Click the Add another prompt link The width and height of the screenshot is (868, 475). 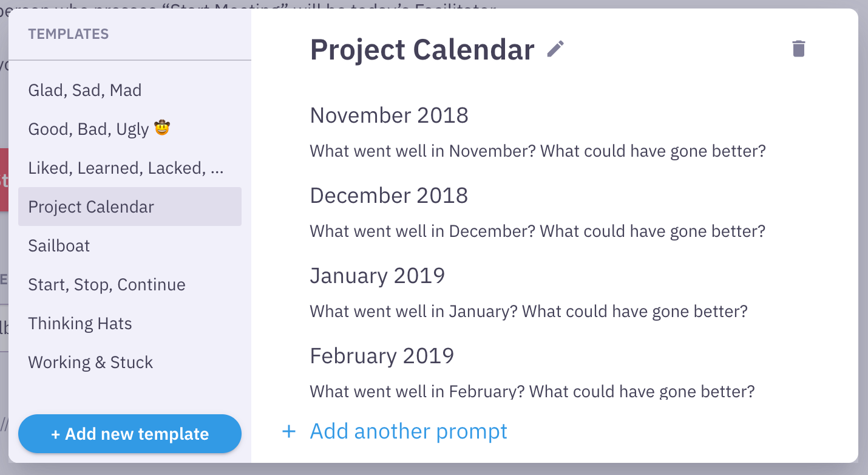pos(409,431)
